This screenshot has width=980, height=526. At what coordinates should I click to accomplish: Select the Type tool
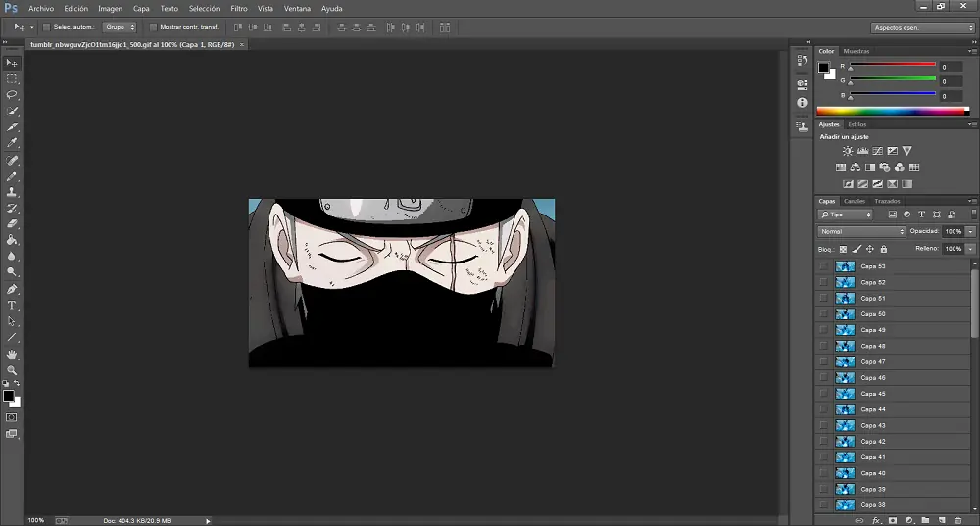coord(12,306)
